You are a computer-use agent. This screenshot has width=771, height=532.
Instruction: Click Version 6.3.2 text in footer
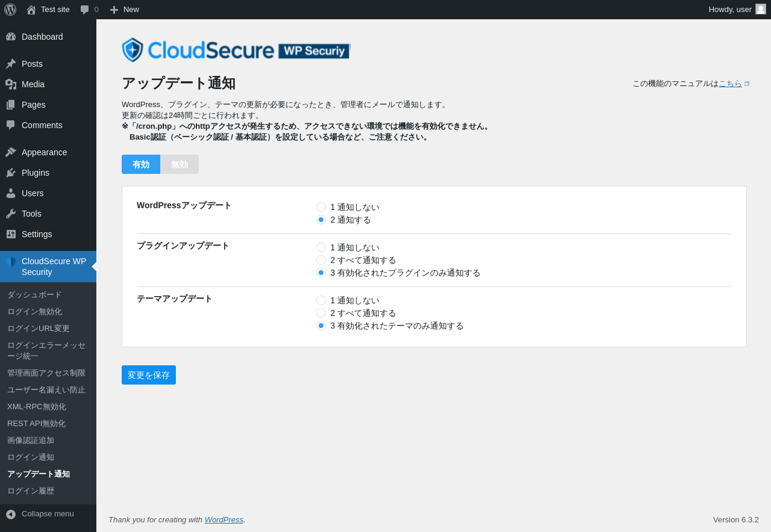click(x=736, y=520)
